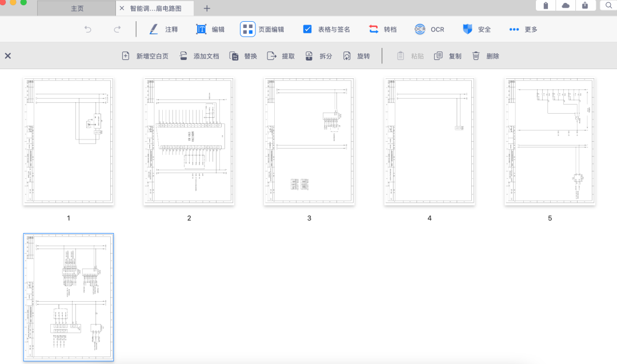Select page 3 thumbnail
Viewport: 617px width, 364px height.
coord(309,141)
